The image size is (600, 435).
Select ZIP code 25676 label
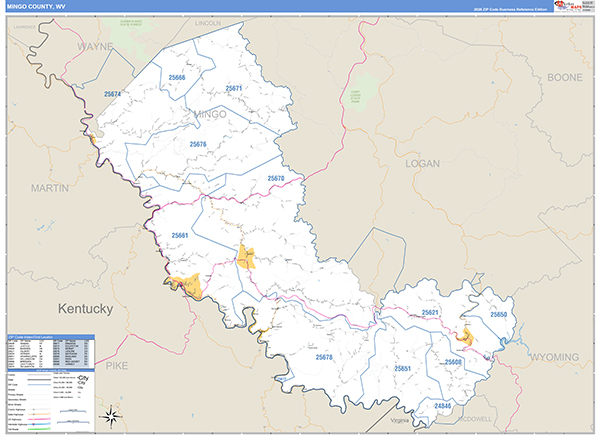pos(197,144)
